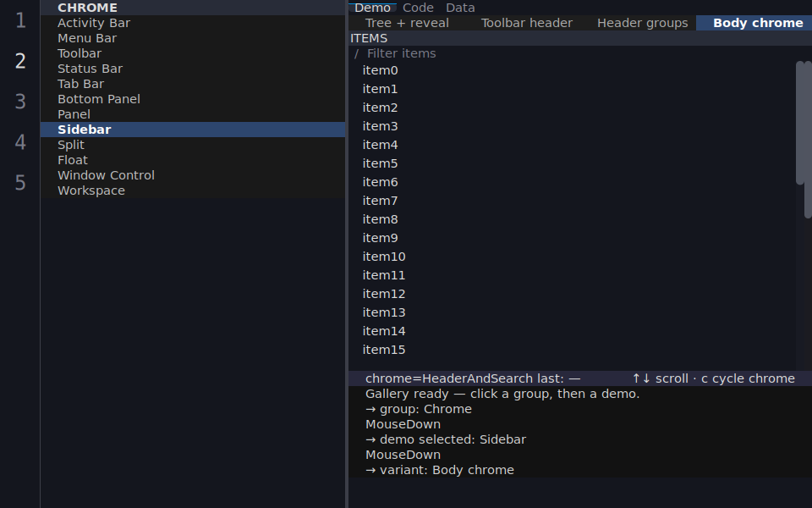
Task: Select the Float demo
Action: pos(193,160)
